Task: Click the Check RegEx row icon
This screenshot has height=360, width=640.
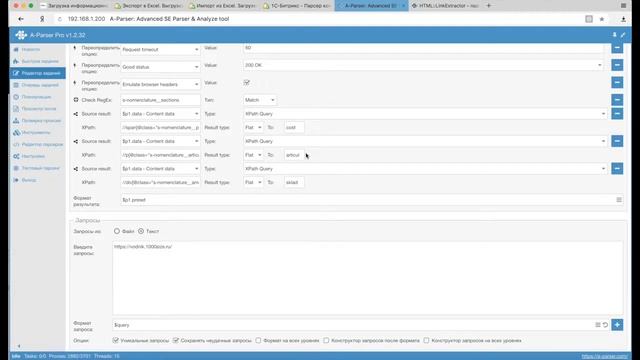Action: pyautogui.click(x=76, y=100)
